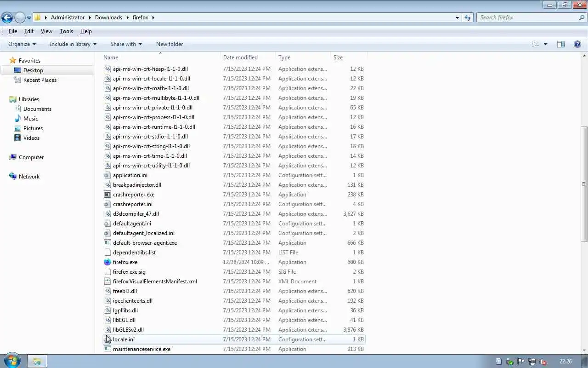Viewport: 588px width, 368px height.
Task: Open the Organize dropdown
Action: point(22,44)
